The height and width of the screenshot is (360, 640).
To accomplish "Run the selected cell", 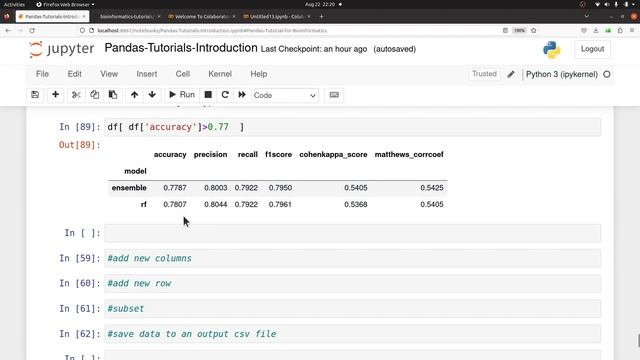I will pyautogui.click(x=182, y=95).
